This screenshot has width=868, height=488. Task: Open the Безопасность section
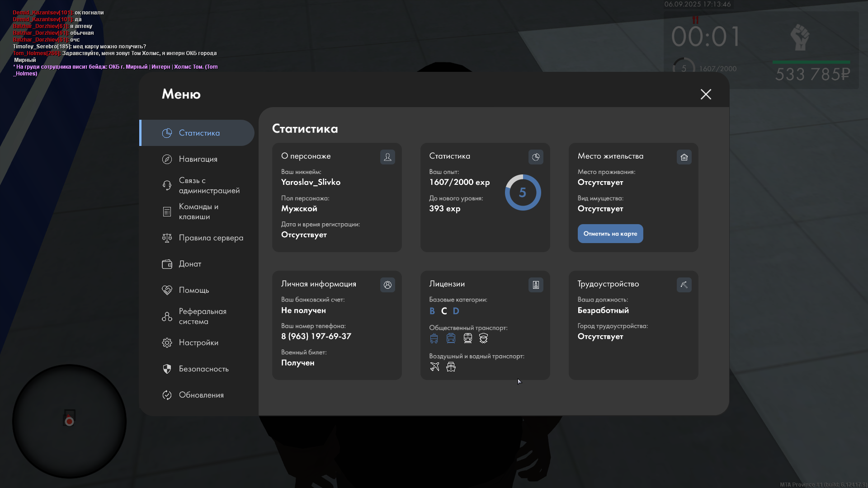tap(197, 369)
